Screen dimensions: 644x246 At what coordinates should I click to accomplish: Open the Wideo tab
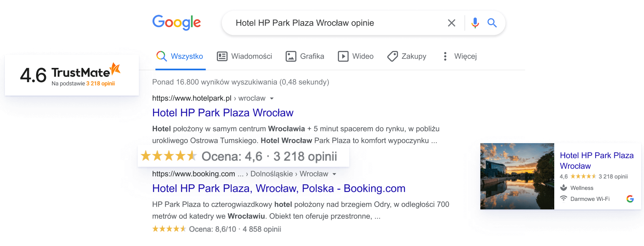pyautogui.click(x=356, y=56)
